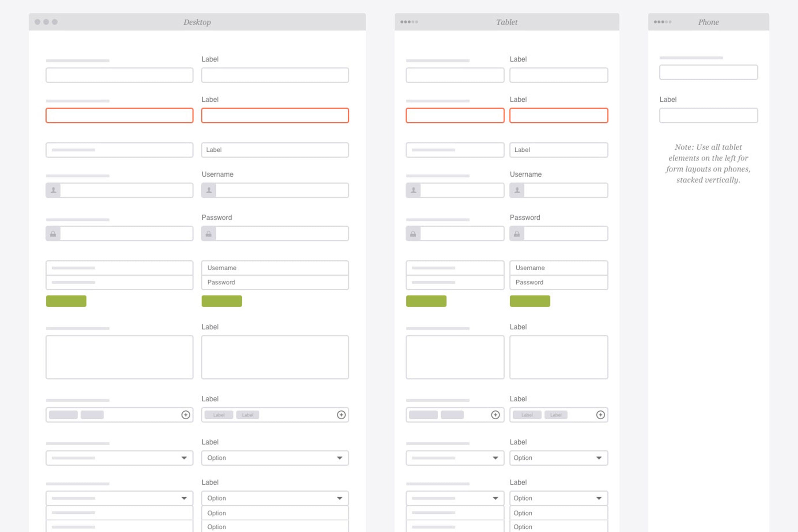
Task: Click lock icon in Tablet's labeled Password field
Action: tap(517, 234)
